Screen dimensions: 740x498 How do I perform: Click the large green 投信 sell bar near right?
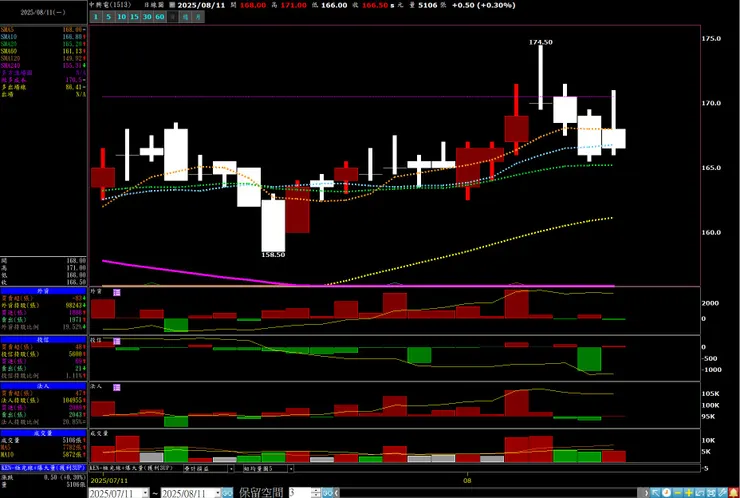pyautogui.click(x=589, y=359)
